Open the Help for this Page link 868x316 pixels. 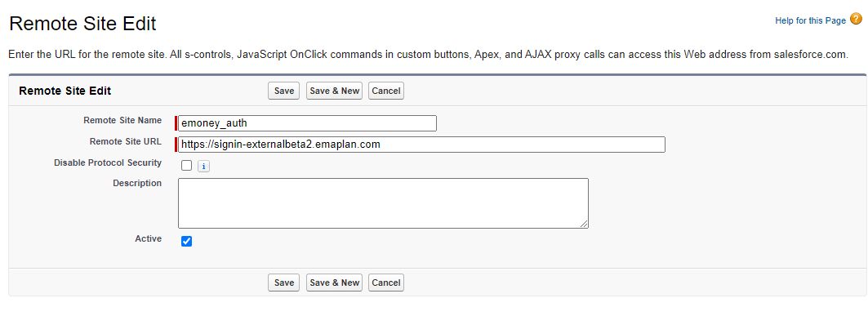pyautogui.click(x=810, y=20)
